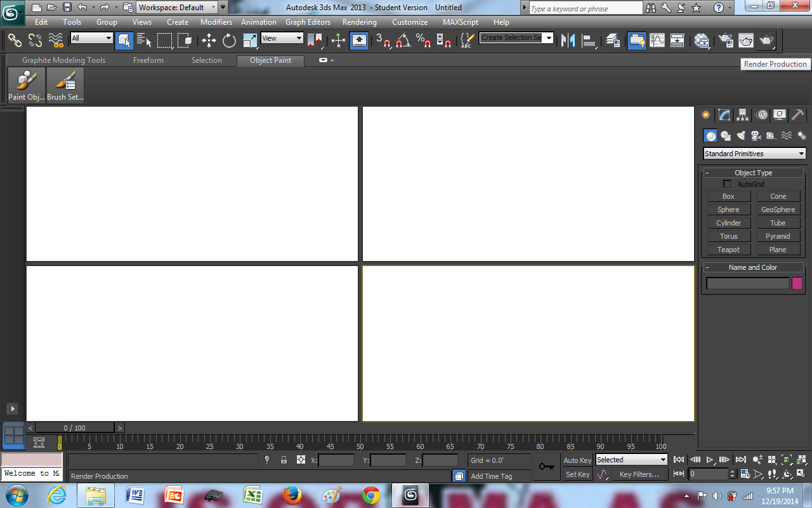This screenshot has width=812, height=508.
Task: Click the GeoSphere primitive button
Action: click(778, 210)
